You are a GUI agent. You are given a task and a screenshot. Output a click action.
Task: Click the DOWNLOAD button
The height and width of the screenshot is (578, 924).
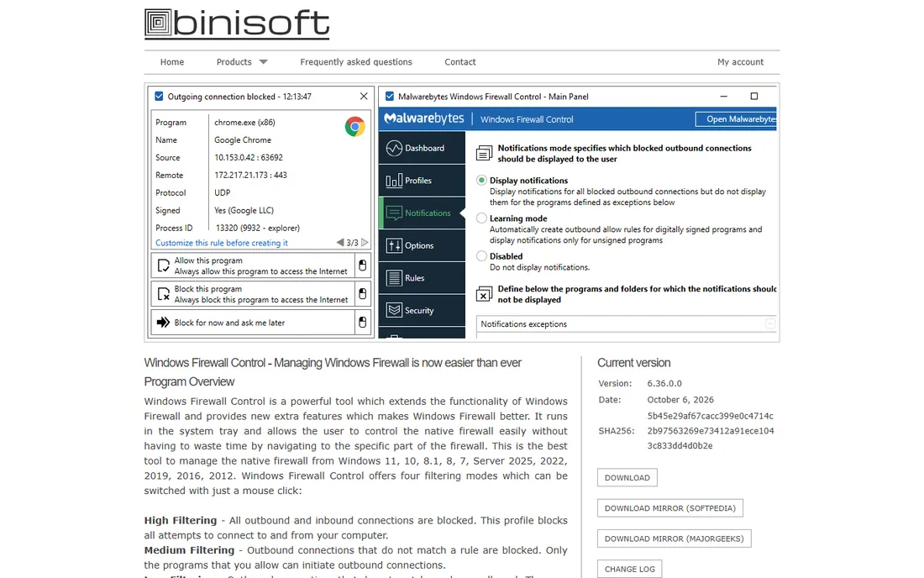click(x=627, y=477)
